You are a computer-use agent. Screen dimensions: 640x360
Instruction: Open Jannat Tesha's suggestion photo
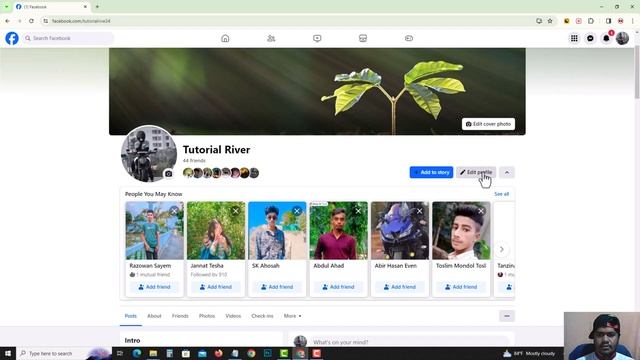pos(216,231)
